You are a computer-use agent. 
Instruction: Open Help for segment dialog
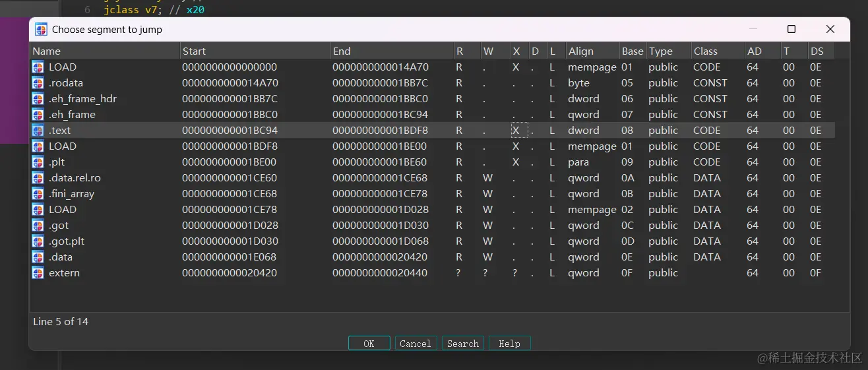[509, 344]
